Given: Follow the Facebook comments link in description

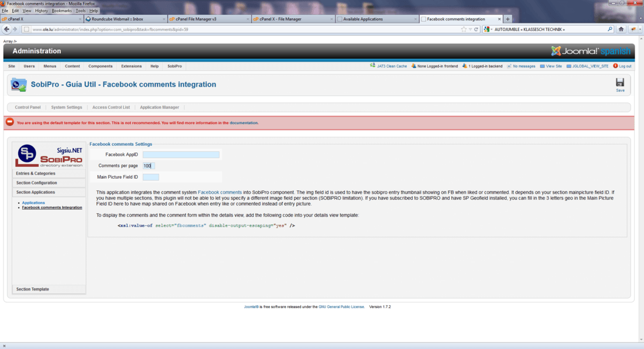Looking at the screenshot, I should point(220,192).
